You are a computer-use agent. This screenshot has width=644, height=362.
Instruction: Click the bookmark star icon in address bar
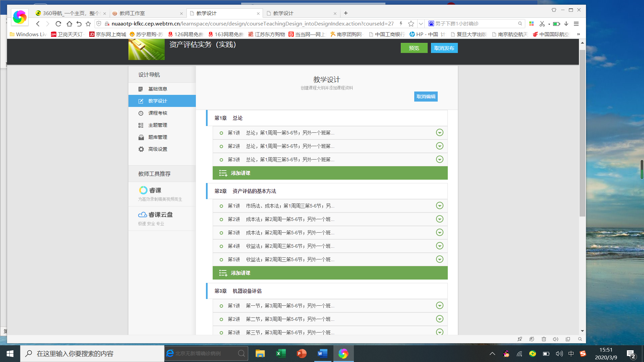pos(411,24)
